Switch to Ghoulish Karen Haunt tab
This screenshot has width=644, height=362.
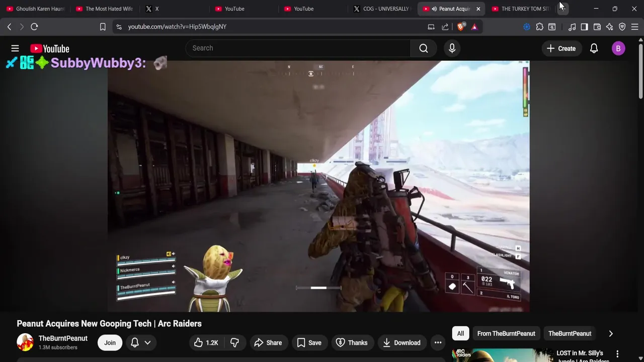(35, 9)
